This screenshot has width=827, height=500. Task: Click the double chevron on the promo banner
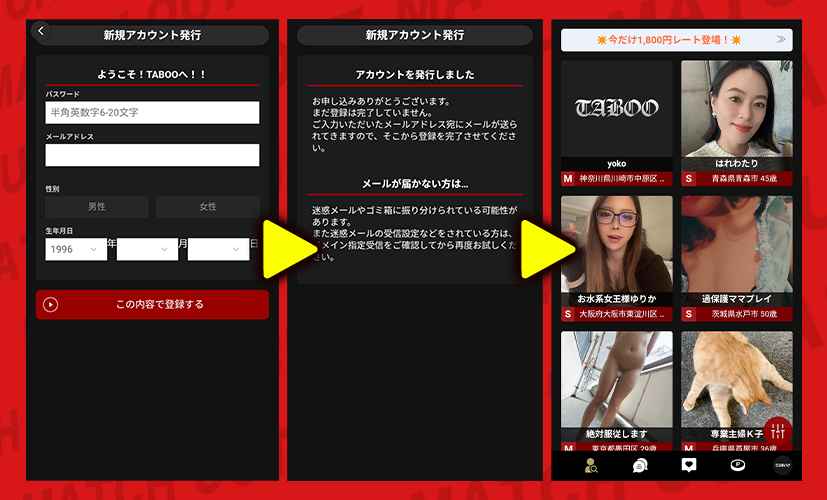(x=780, y=40)
